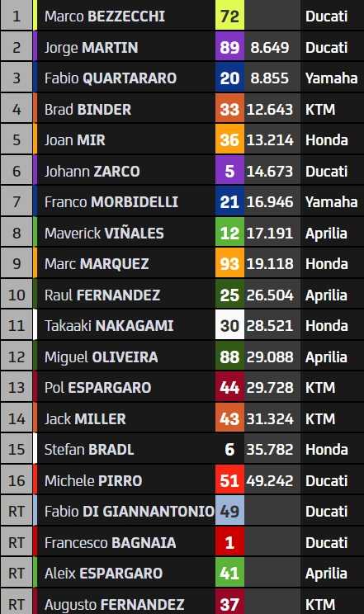Click the white 30 badge for NAKAGAMI
Image resolution: width=364 pixels, height=614 pixels.
229,326
